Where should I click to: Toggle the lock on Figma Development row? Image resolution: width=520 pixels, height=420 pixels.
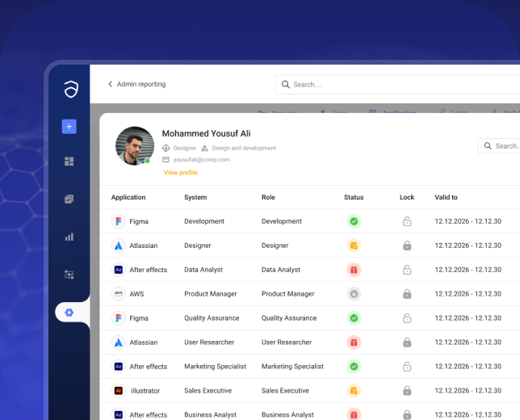pos(407,221)
